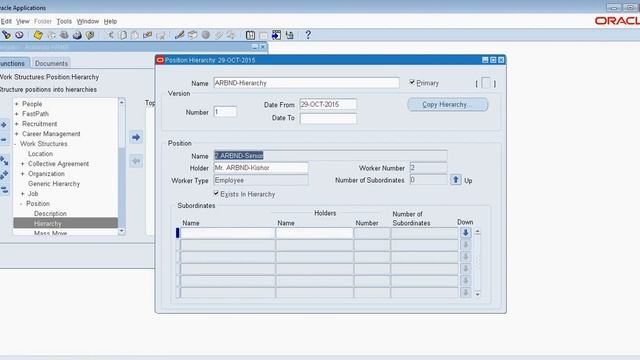
Task: Click the yellow Show Navigator toolbar icon
Action: (x=38, y=35)
